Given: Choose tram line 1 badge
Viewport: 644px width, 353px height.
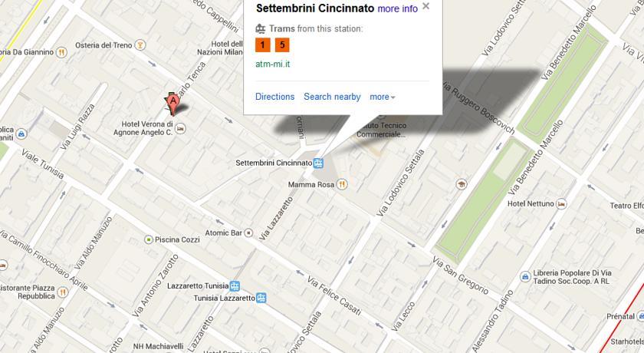Looking at the screenshot, I should click(x=263, y=45).
